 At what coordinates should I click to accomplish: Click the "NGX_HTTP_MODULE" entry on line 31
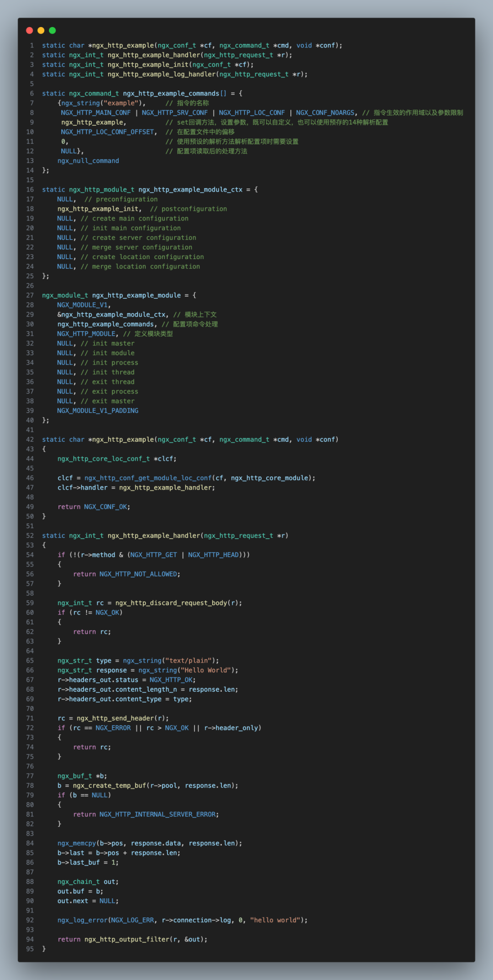pos(86,334)
